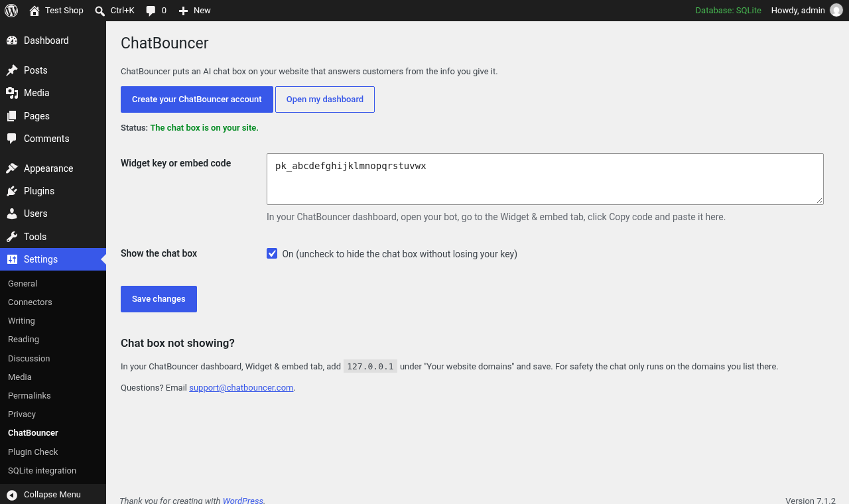Click the New label in admin bar
The width and height of the screenshot is (849, 504).
tap(202, 11)
